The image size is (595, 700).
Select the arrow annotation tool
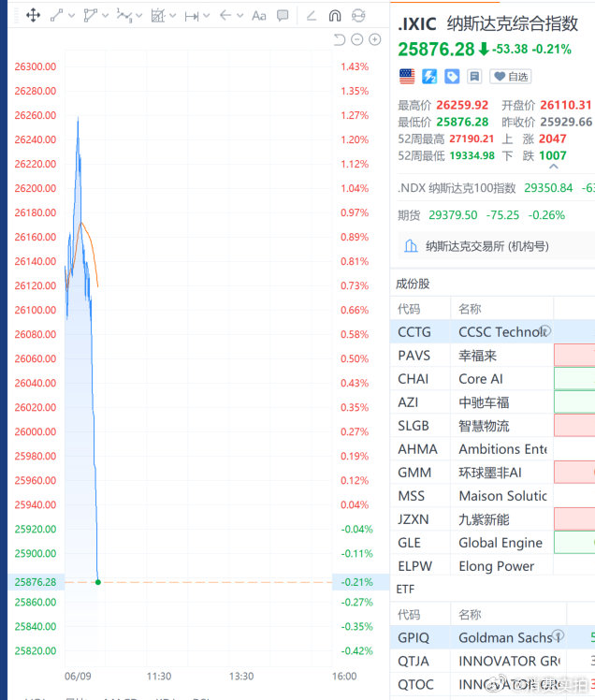tap(225, 16)
